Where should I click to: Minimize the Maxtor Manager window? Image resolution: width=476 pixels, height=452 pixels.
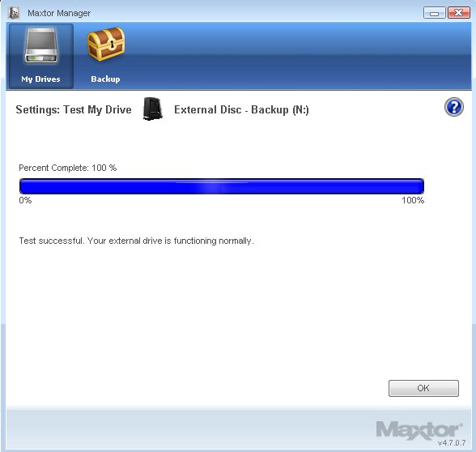[435, 13]
